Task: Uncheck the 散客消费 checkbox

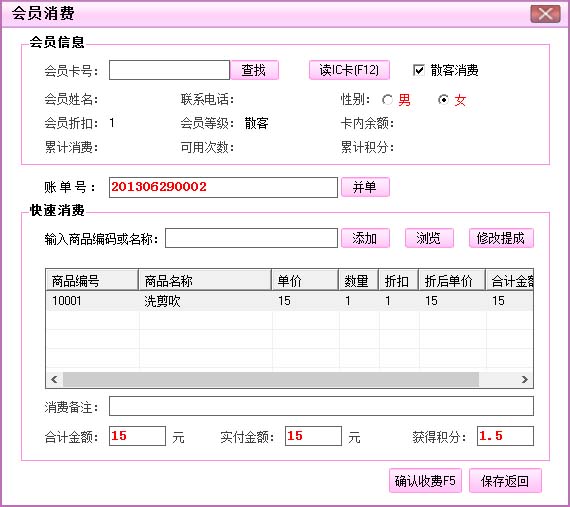Action: (419, 69)
